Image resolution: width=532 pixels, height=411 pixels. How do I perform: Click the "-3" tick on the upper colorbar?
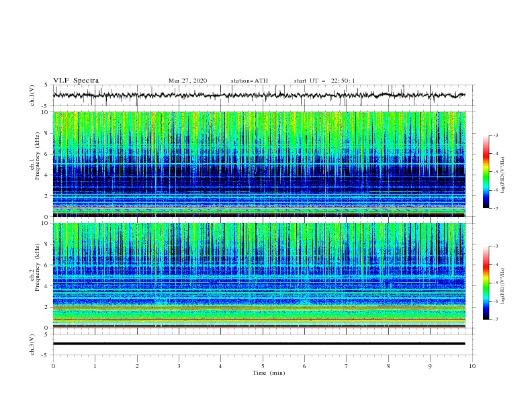tap(495, 135)
